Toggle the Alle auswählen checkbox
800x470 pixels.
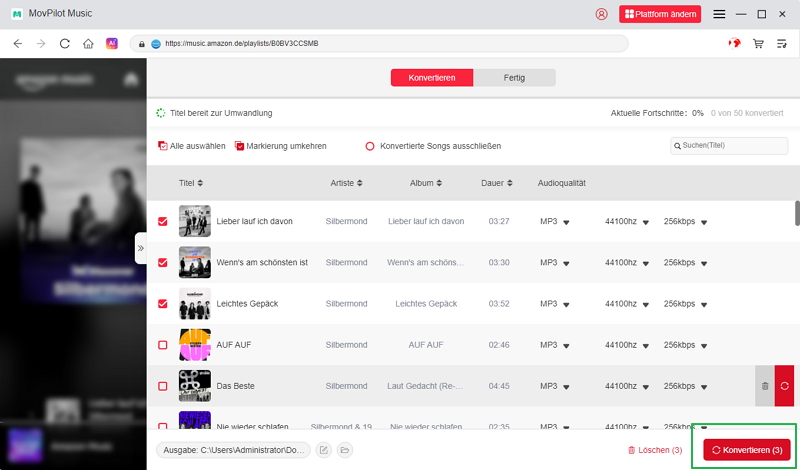pyautogui.click(x=163, y=146)
